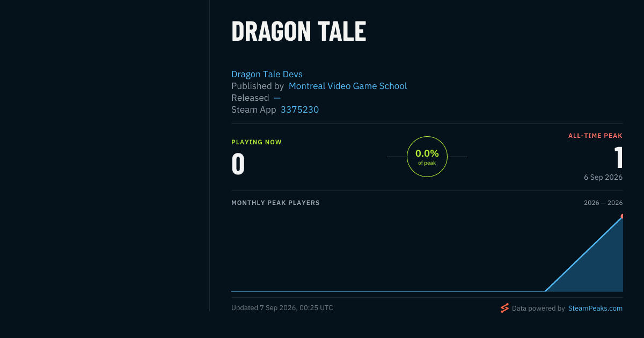Click the All-Time Peak value 1
Screen dimensions: 644x338
pos(618,158)
